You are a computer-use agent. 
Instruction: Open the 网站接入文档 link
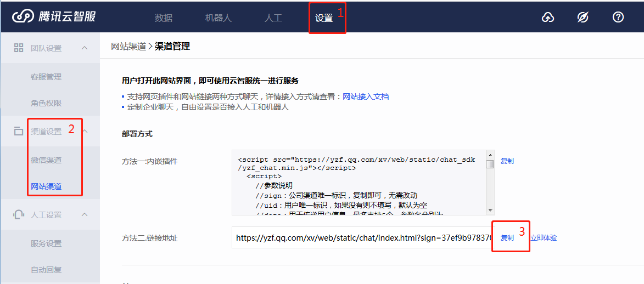click(366, 97)
